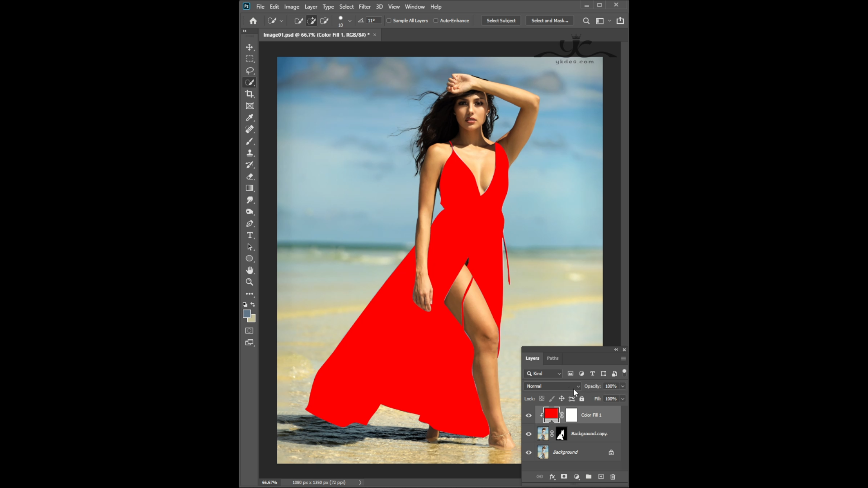The image size is (868, 488).
Task: Click the Select and Mask button
Action: click(x=549, y=21)
